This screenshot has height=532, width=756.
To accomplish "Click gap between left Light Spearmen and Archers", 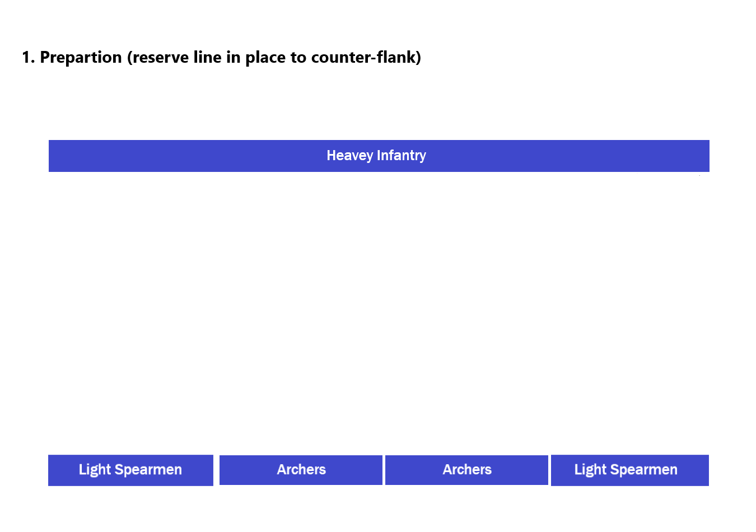I will pos(216,470).
